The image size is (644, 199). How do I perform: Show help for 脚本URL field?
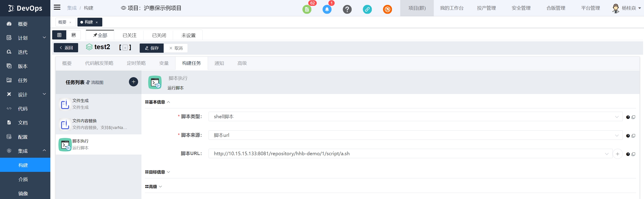point(628,154)
